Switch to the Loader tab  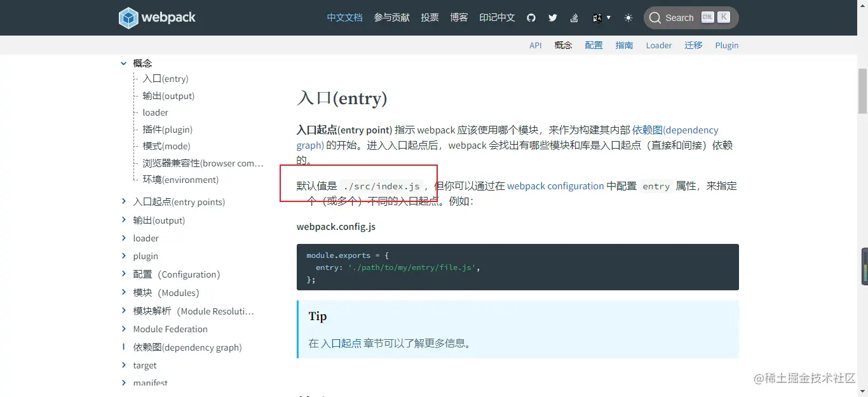[x=659, y=45]
